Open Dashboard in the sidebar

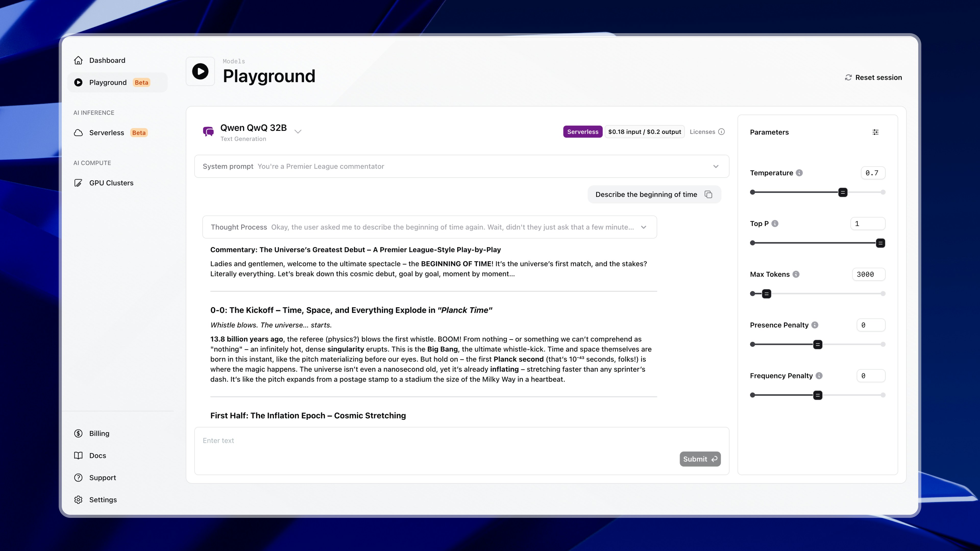click(117, 60)
